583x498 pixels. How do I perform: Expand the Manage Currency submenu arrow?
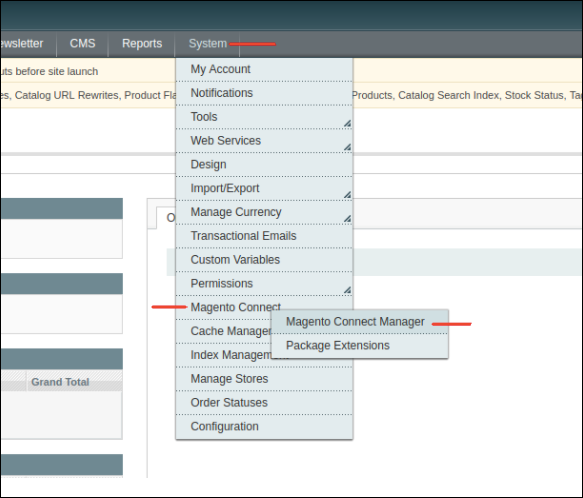pos(347,218)
